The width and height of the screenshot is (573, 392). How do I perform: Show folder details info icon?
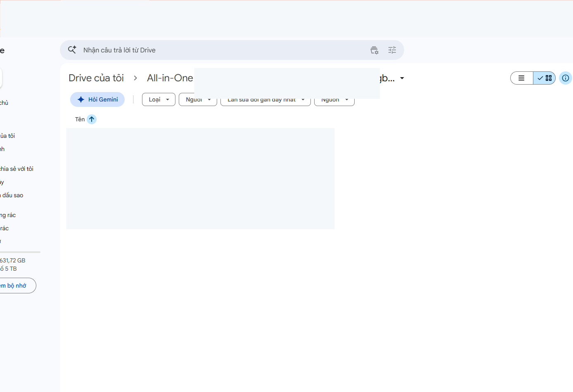click(566, 78)
